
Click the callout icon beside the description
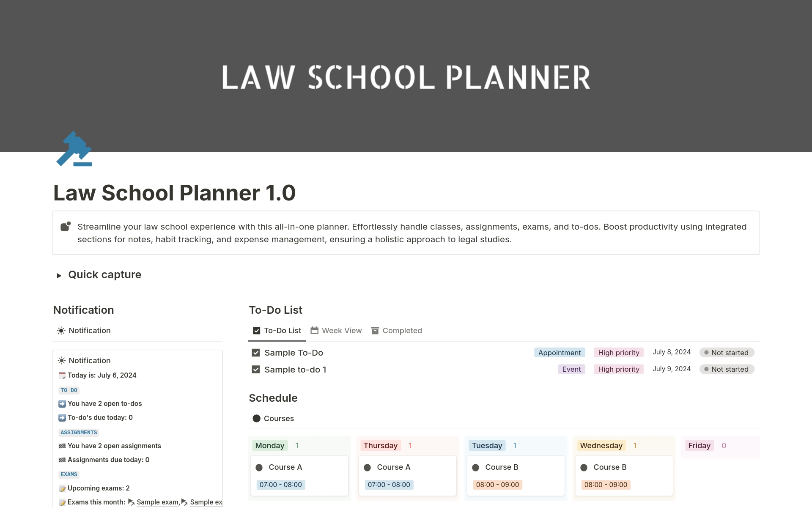tap(66, 227)
